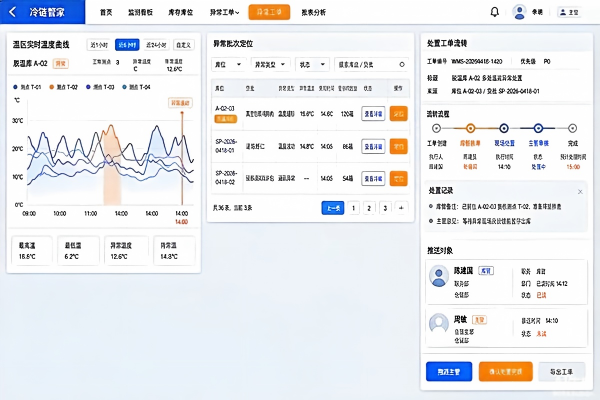This screenshot has width=600, height=400.
Task: Open 报表分析 in the navigation
Action: point(313,12)
